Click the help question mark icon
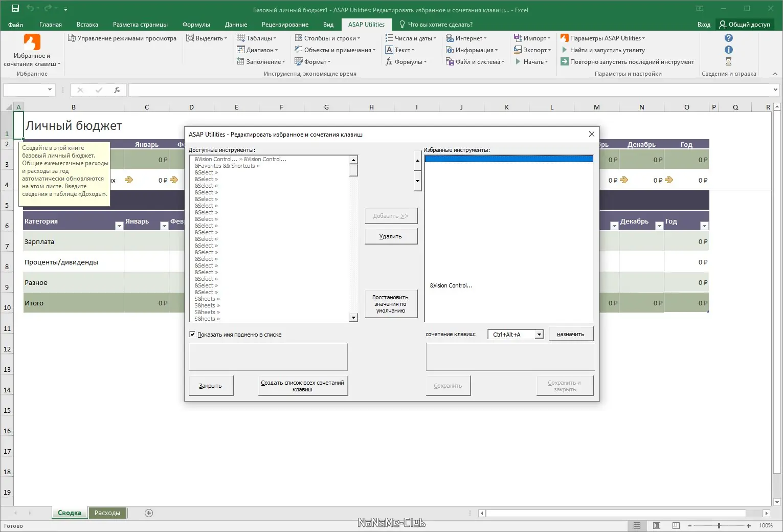The height and width of the screenshot is (532, 783). click(x=728, y=38)
